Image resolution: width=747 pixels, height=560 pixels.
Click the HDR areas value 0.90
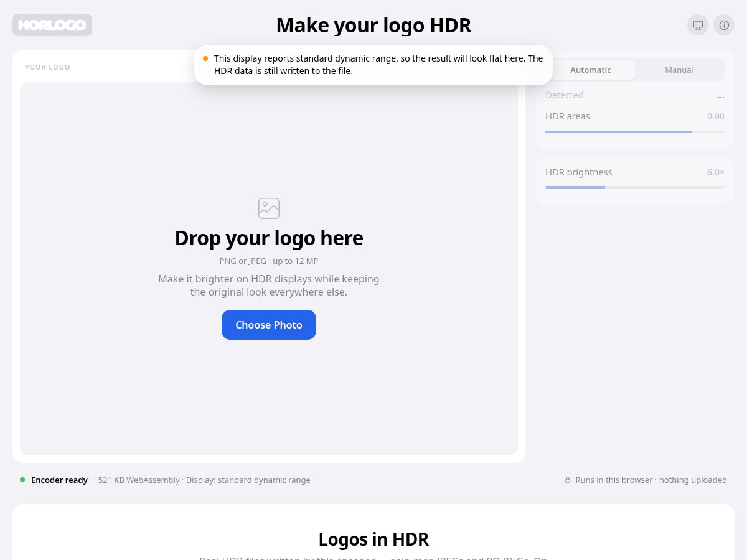(x=716, y=116)
